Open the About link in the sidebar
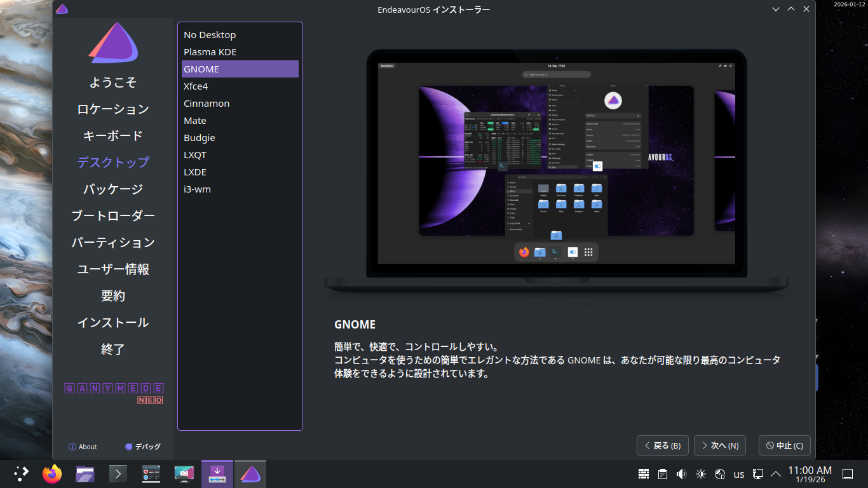Image resolution: width=868 pixels, height=488 pixels. (x=83, y=447)
